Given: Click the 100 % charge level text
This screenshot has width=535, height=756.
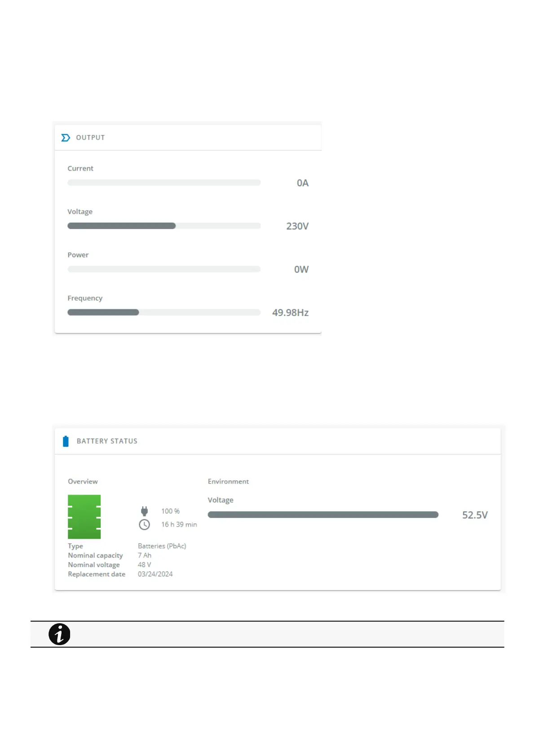Looking at the screenshot, I should point(170,511).
